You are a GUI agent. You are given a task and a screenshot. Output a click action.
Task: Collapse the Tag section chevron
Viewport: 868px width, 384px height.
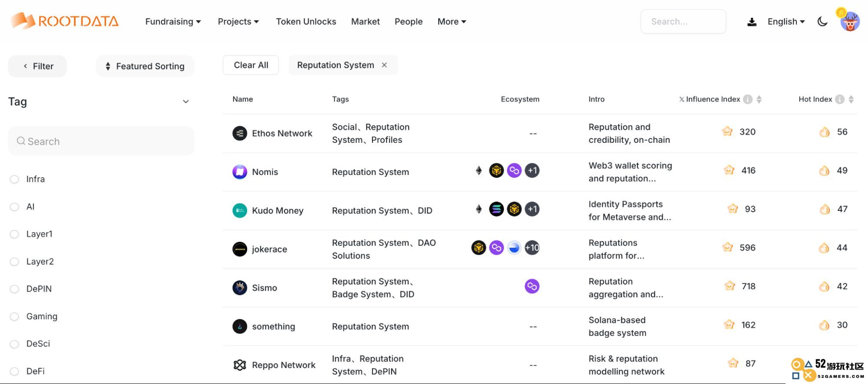point(186,102)
